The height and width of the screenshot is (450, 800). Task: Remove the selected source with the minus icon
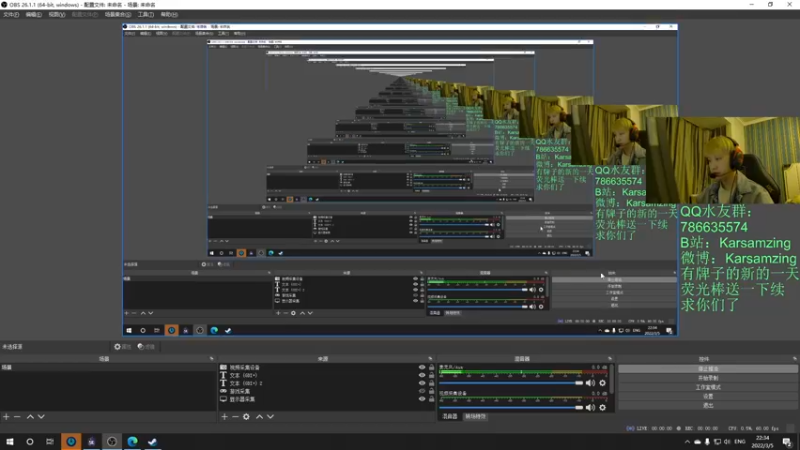pyautogui.click(x=235, y=417)
